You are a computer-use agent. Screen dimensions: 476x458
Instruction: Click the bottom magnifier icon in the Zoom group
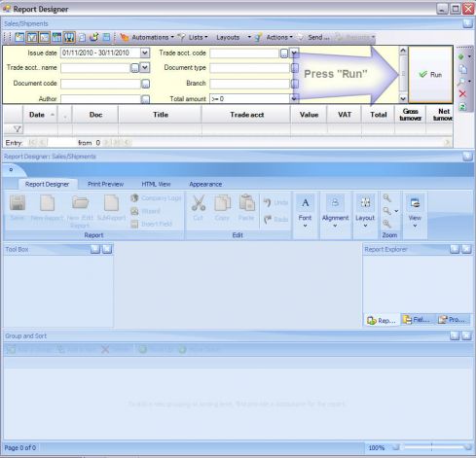click(x=386, y=224)
